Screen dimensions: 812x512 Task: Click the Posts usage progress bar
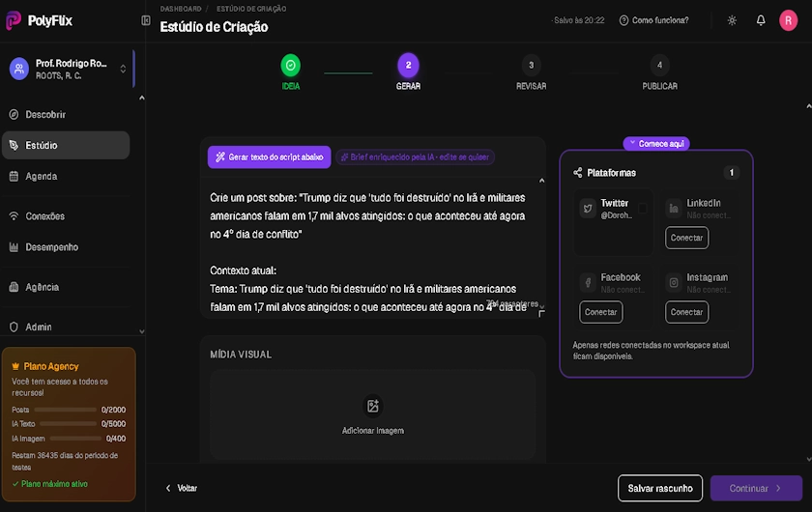(66, 410)
